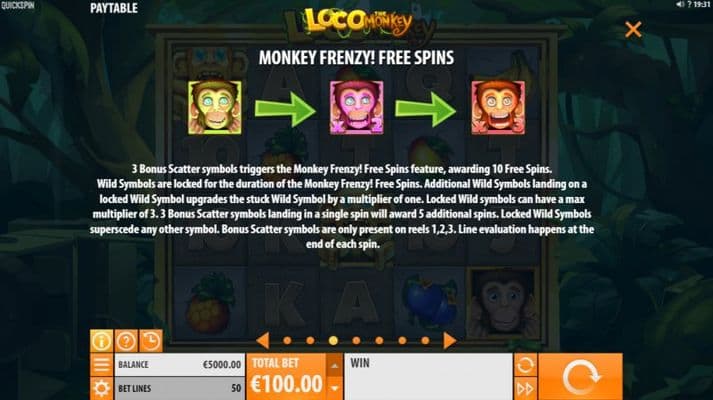Go to next paytable page arrow

(449, 340)
